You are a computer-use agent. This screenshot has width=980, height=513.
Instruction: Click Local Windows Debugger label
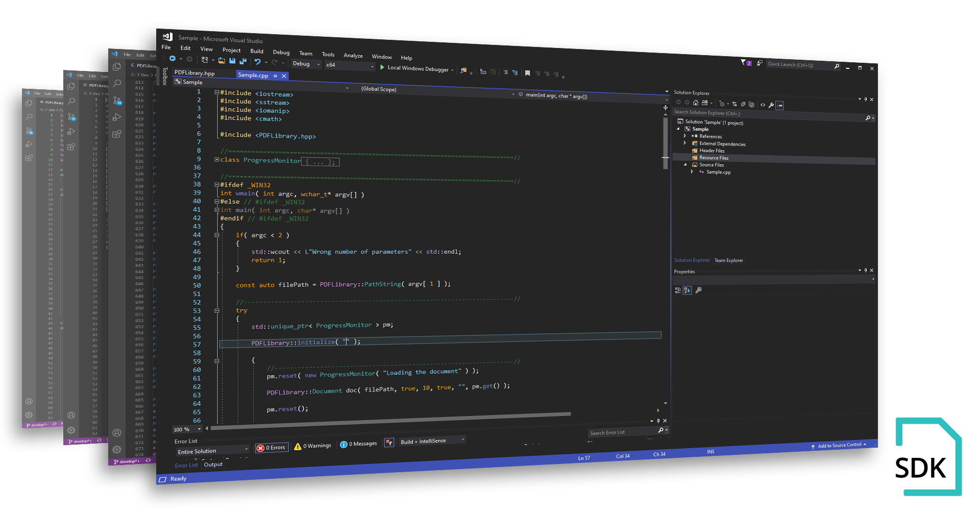click(418, 68)
